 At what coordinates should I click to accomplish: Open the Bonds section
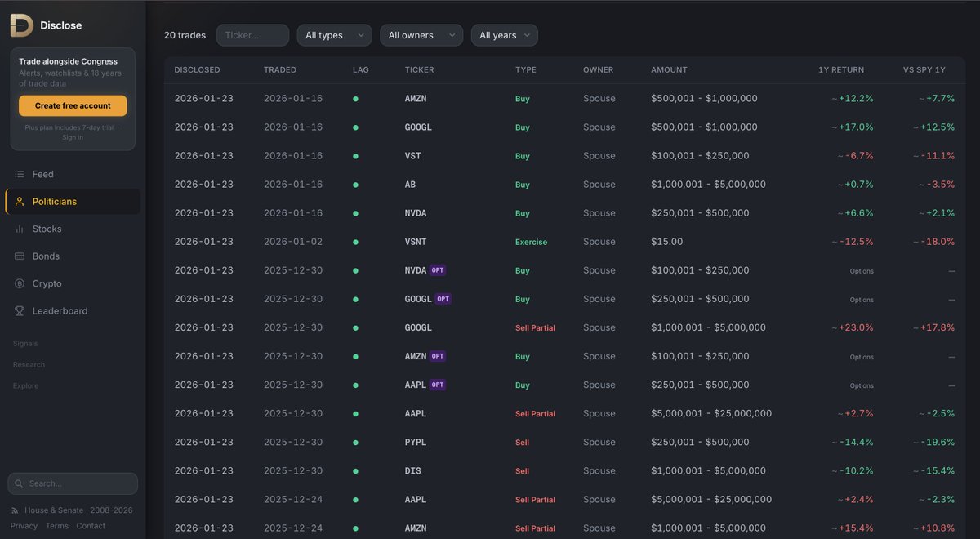point(73,256)
